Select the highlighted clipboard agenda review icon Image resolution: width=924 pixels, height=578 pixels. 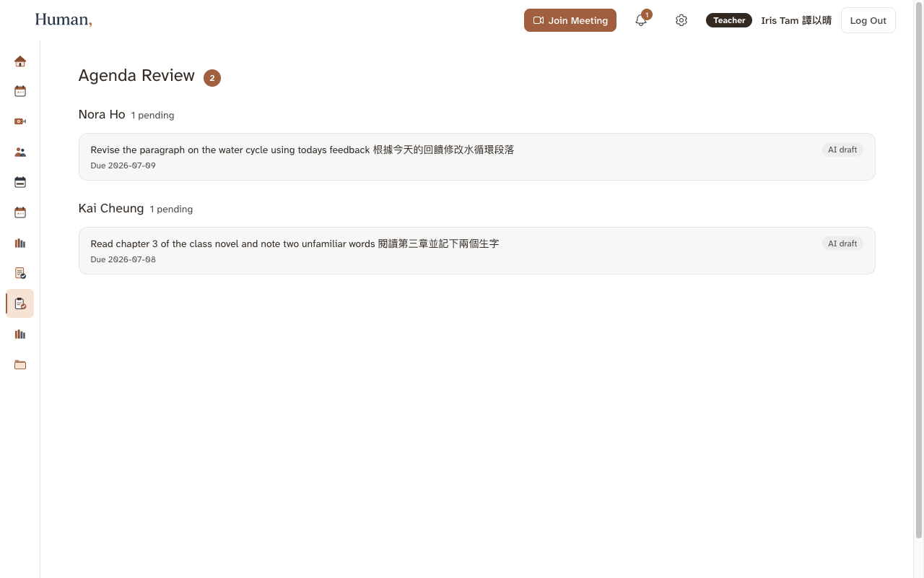coord(20,304)
